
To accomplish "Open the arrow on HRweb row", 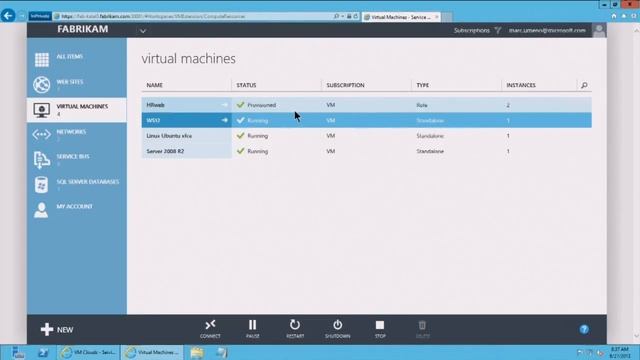I will point(224,105).
